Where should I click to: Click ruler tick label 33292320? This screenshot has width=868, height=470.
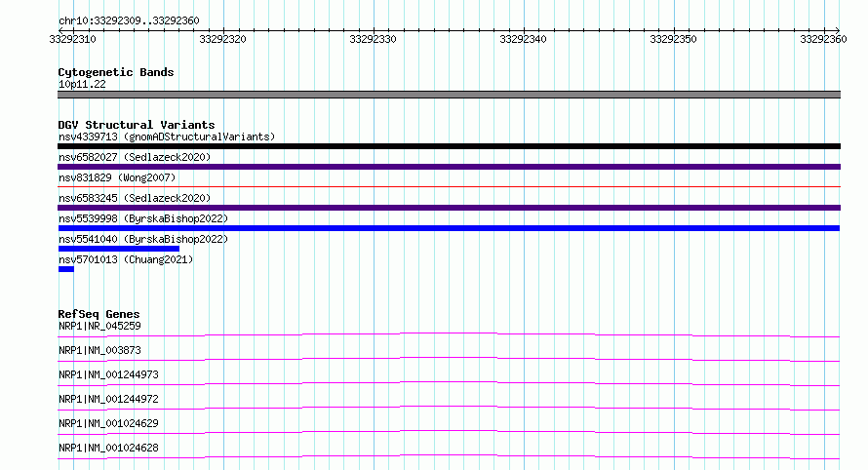click(222, 39)
